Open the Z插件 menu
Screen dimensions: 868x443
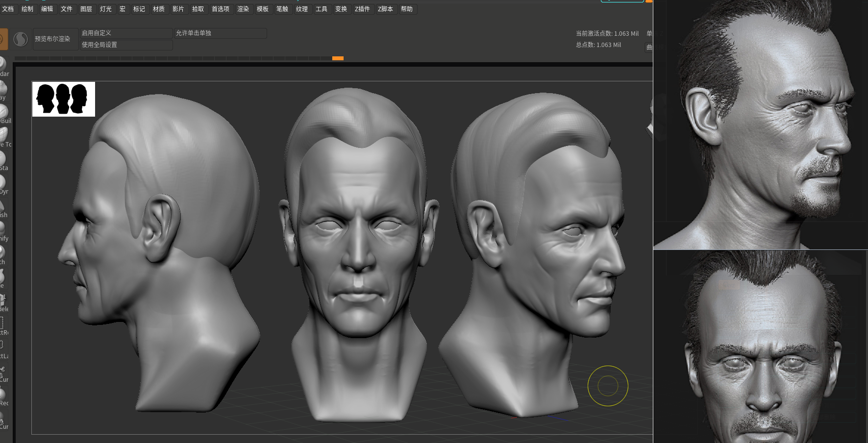[x=363, y=9]
